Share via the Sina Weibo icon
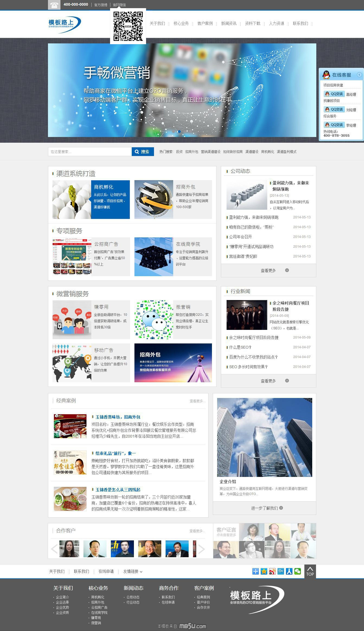 coord(272,571)
